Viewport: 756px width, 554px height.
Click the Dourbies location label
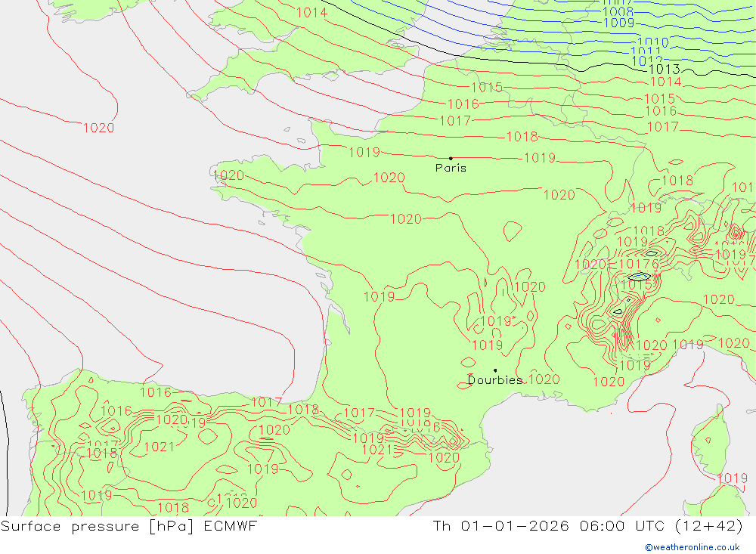click(495, 380)
